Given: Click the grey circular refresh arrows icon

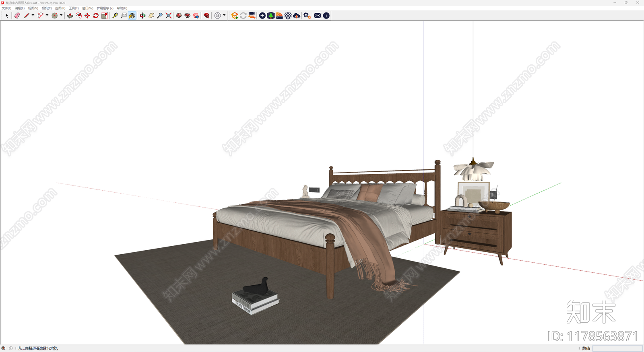Looking at the screenshot, I should point(244,16).
